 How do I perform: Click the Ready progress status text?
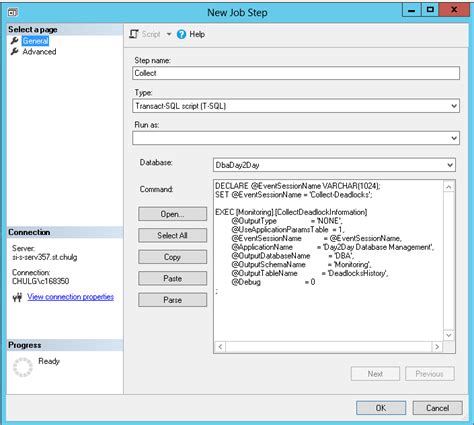(49, 361)
